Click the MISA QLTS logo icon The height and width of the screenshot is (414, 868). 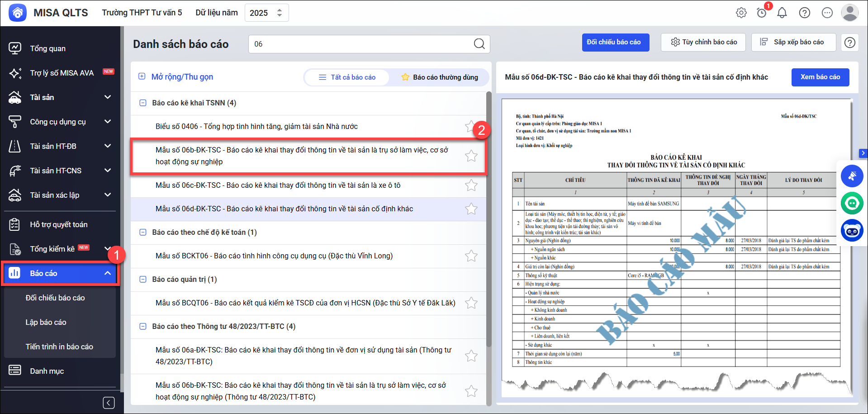17,13
